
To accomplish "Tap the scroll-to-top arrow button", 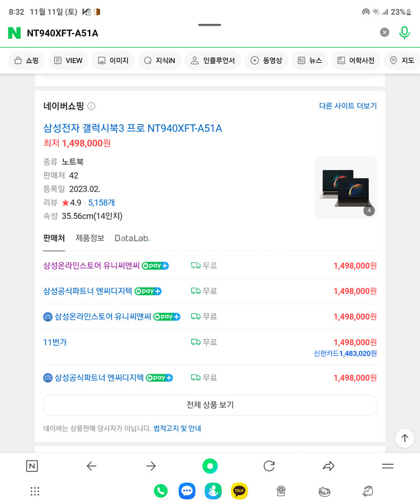I will (404, 438).
